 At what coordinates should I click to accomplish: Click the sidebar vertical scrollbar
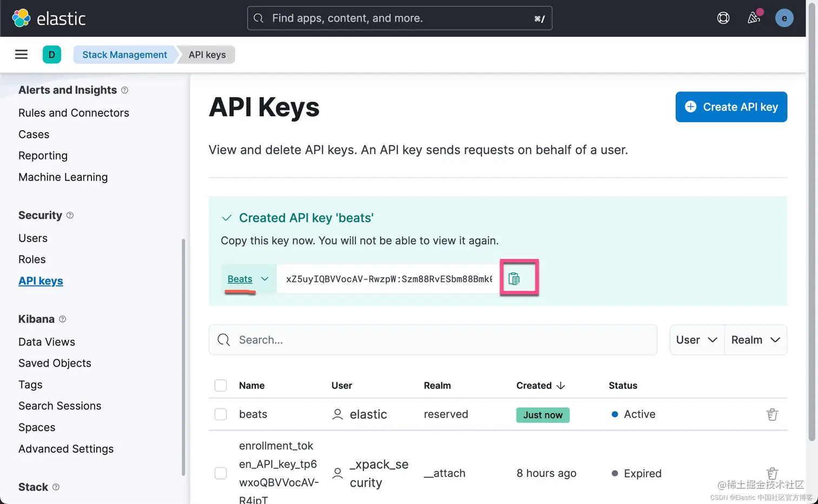(183, 357)
